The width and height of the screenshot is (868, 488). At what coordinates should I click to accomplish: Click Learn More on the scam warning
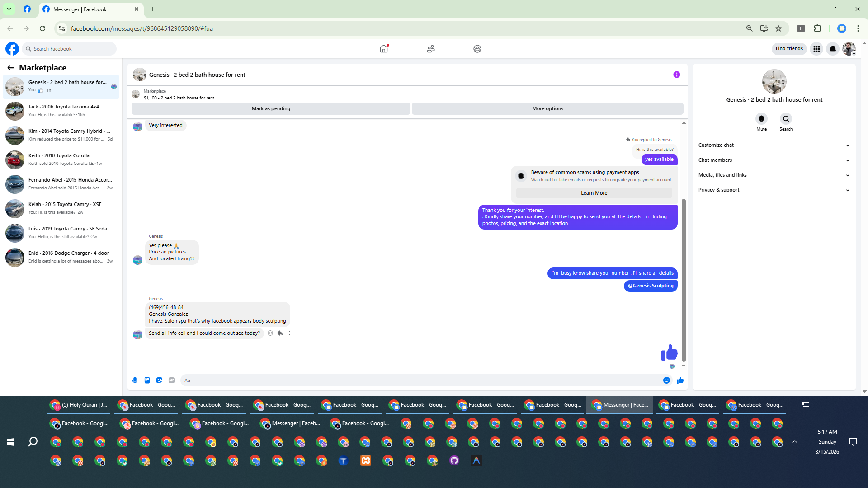click(x=594, y=193)
